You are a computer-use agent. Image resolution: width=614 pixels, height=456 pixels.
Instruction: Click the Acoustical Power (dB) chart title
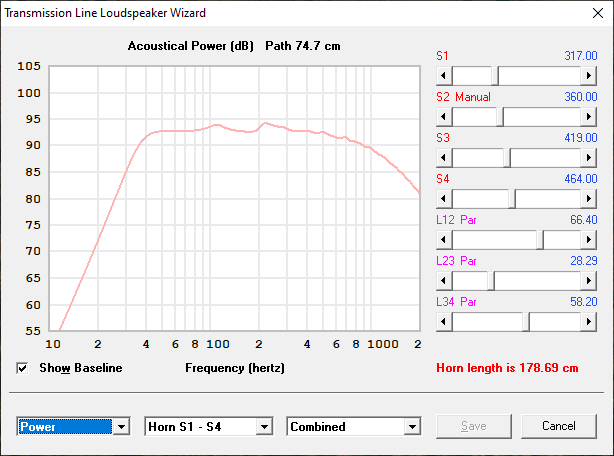click(x=191, y=46)
